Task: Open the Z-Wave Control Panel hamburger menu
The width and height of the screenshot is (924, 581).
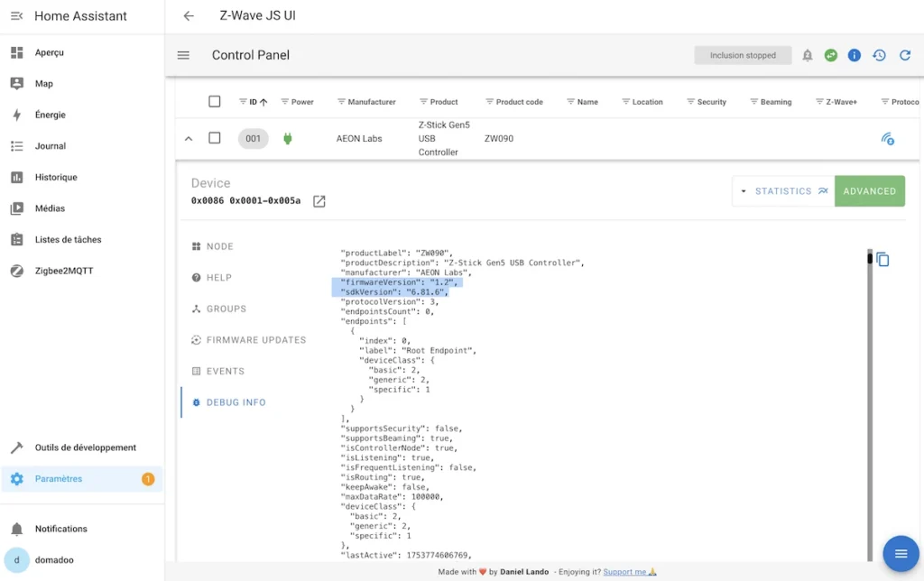Action: [183, 55]
